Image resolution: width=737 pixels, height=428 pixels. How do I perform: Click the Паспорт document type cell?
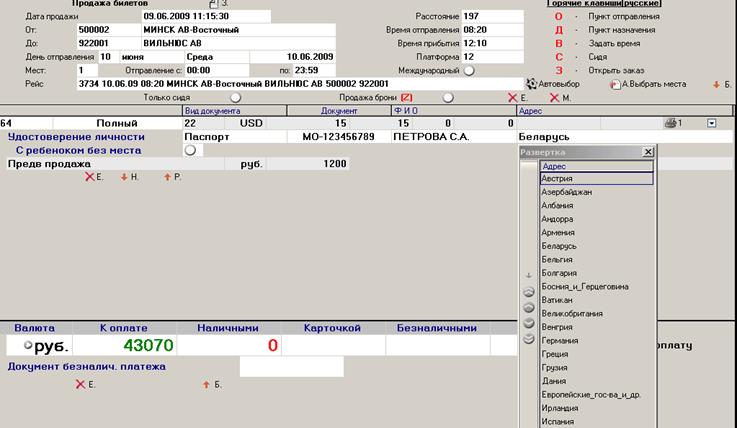click(x=234, y=137)
